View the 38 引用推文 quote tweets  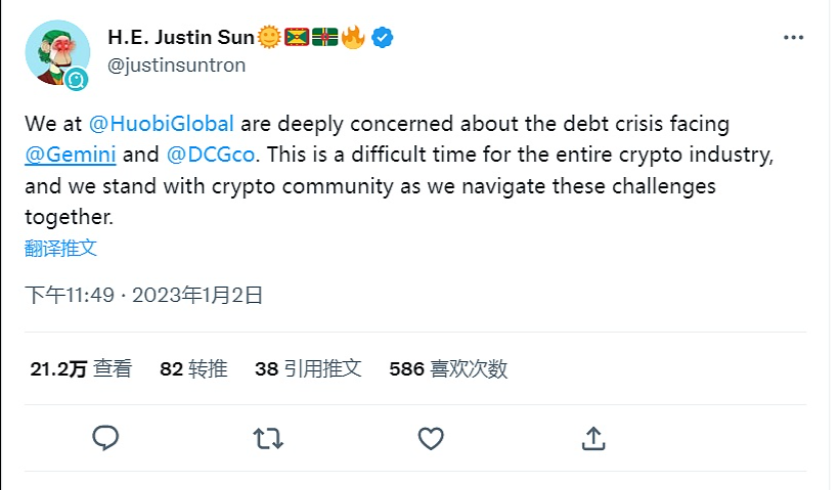tap(308, 369)
